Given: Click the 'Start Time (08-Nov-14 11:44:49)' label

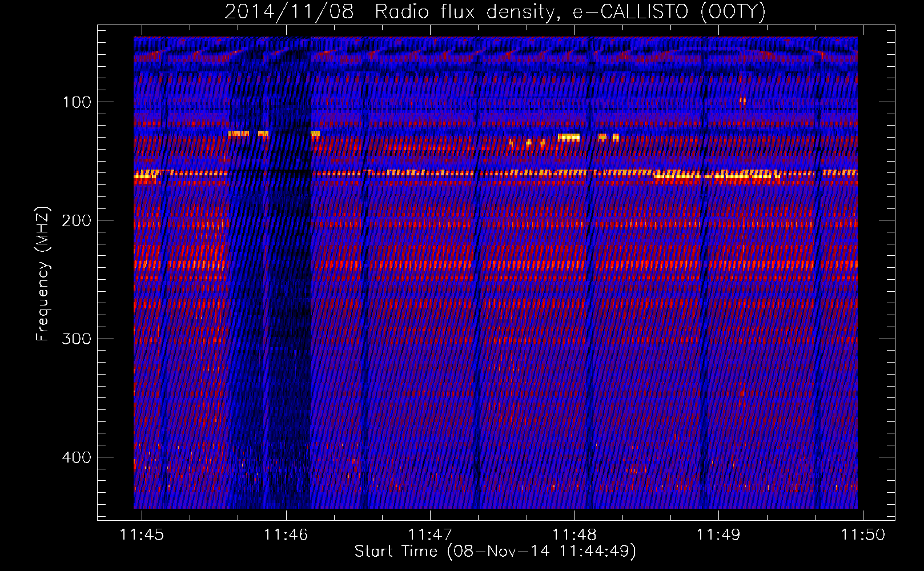Looking at the screenshot, I should [x=495, y=552].
